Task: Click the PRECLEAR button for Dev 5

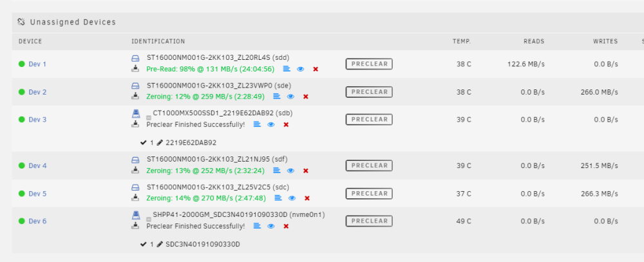Action: pyautogui.click(x=369, y=193)
